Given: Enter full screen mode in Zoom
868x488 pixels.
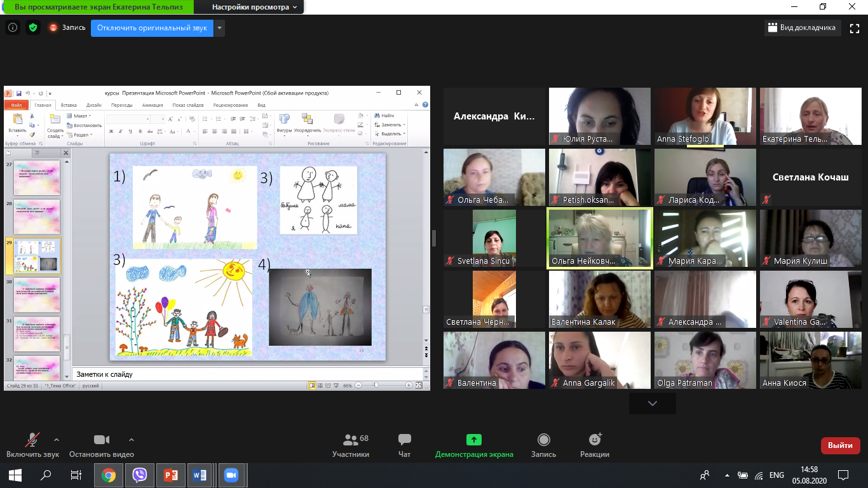Looking at the screenshot, I should coord(852,27).
